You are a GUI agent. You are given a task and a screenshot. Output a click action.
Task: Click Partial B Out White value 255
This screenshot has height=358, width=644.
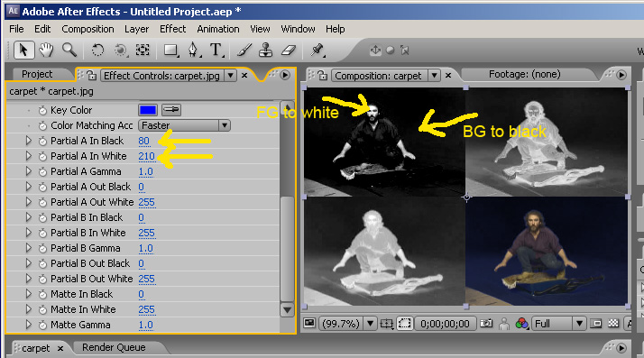(x=147, y=279)
